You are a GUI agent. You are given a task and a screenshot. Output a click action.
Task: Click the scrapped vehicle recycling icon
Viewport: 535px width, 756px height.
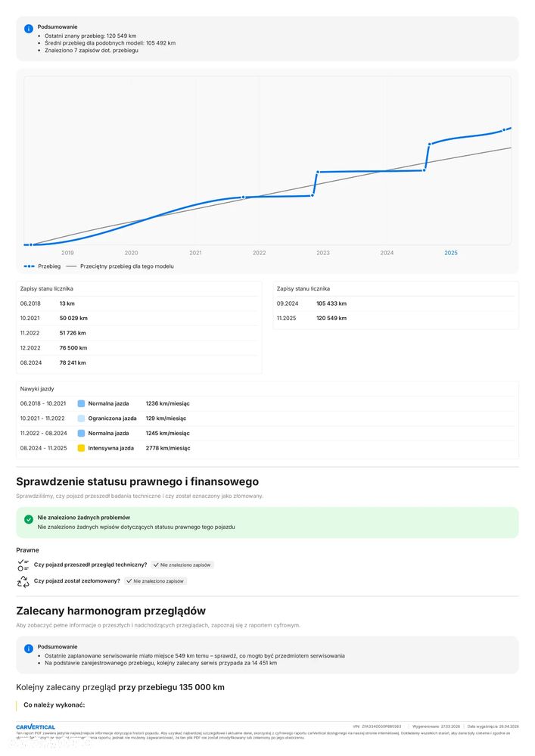pos(23,581)
